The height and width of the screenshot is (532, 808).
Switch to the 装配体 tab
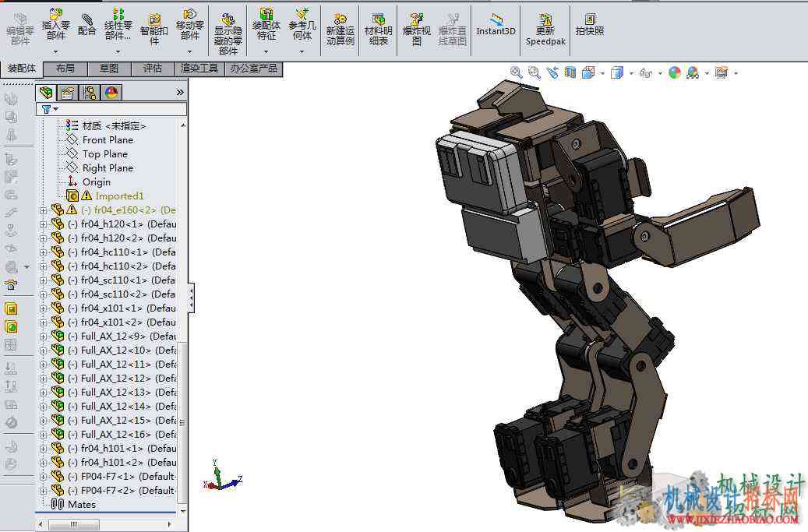click(x=22, y=68)
